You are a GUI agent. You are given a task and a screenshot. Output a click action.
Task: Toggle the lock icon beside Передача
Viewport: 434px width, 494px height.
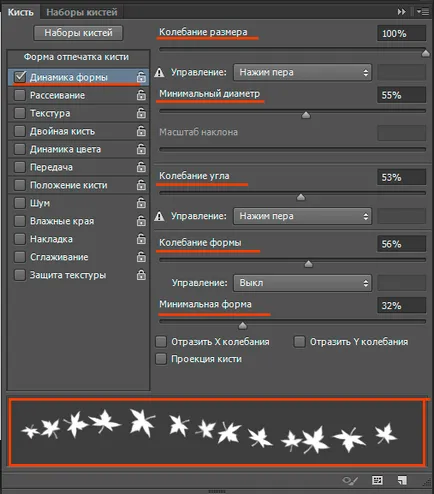(x=141, y=167)
